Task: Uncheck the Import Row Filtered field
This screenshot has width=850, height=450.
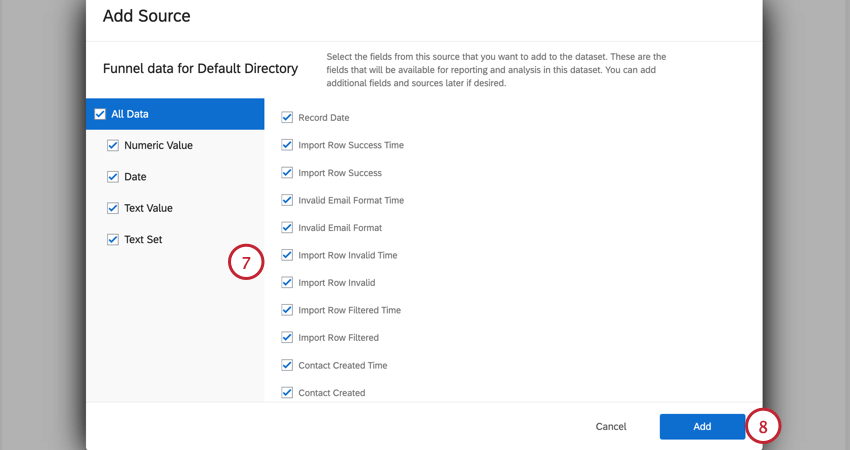Action: pos(287,337)
